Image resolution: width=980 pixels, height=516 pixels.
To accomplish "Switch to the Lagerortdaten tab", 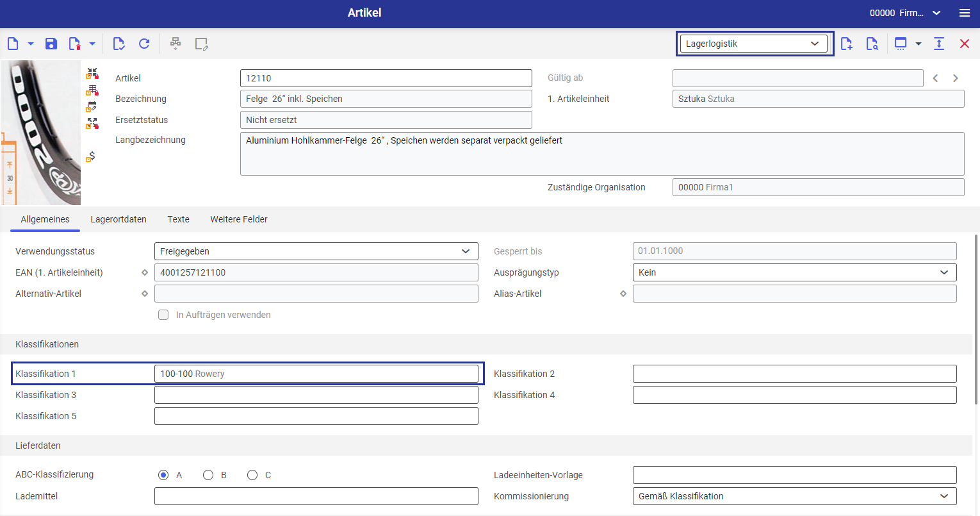I will [x=118, y=219].
